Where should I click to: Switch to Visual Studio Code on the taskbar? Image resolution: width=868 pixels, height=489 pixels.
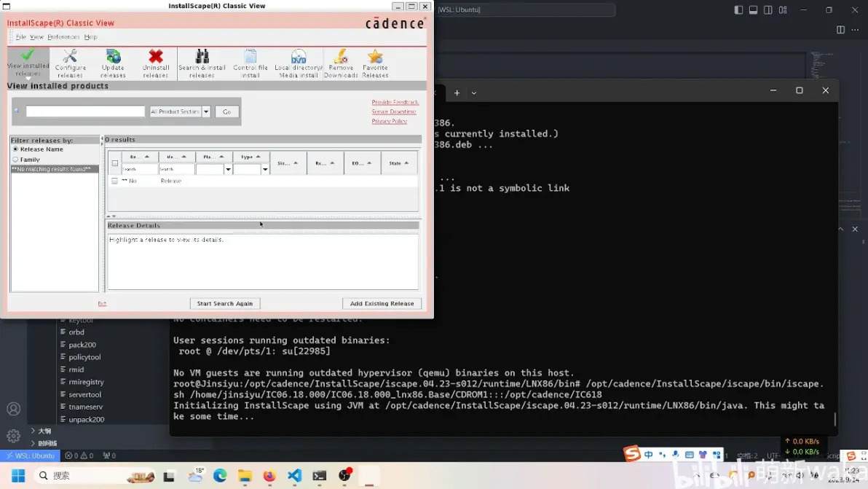[294, 476]
